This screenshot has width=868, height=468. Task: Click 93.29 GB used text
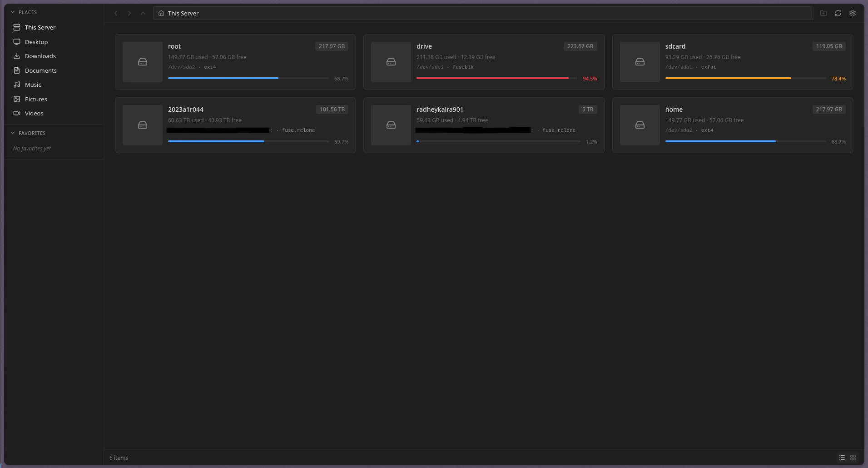[x=684, y=57]
